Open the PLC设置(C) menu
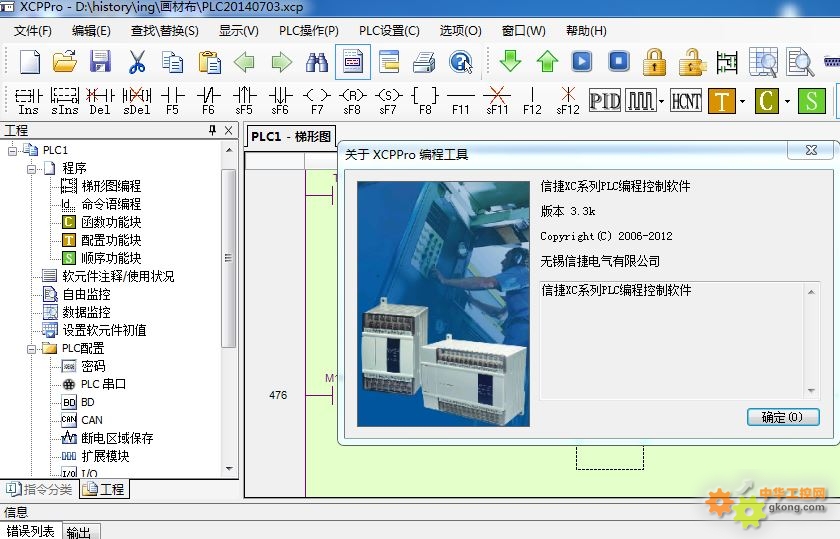Screen dimensions: 840x539 tap(389, 31)
